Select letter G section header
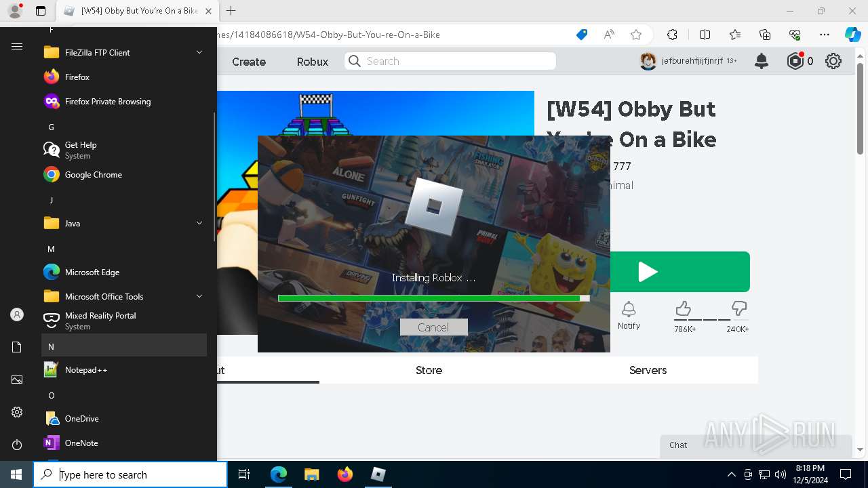The image size is (868, 488). tap(124, 127)
